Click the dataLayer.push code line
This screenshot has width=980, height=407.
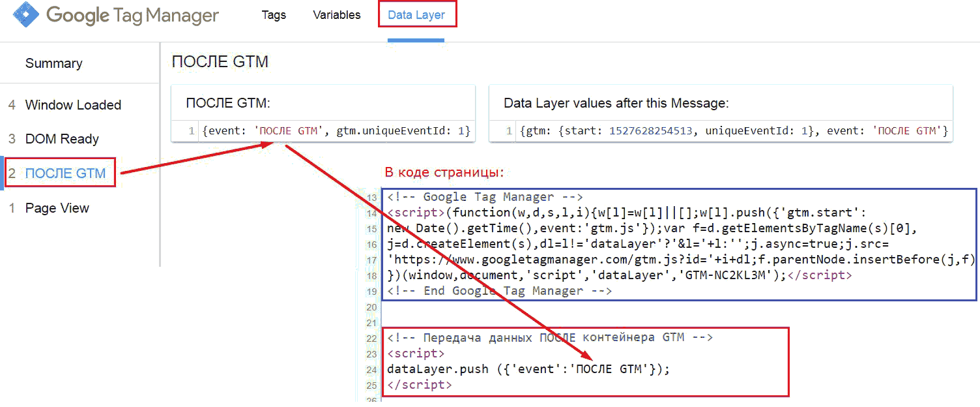tap(528, 369)
